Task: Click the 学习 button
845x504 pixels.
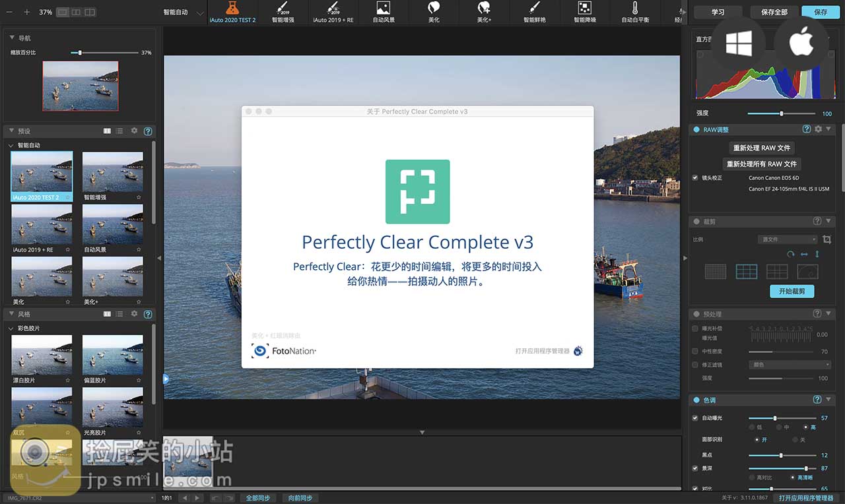Action: [718, 12]
